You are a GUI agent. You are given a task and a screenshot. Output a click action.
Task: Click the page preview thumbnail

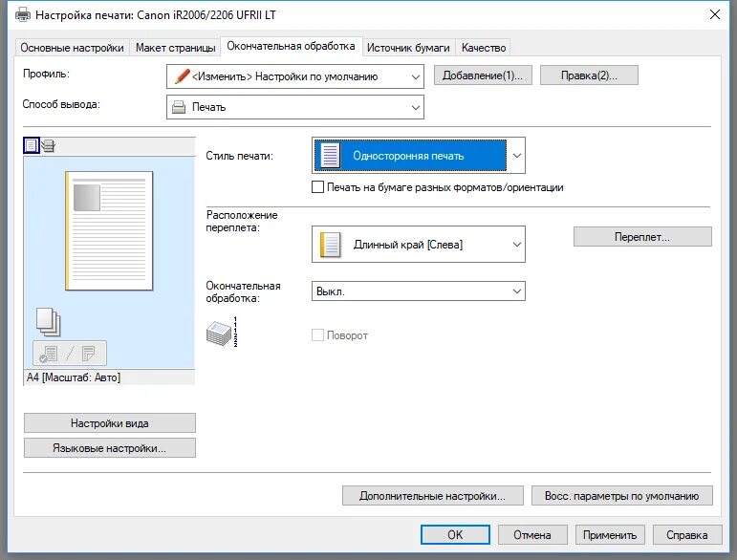click(109, 230)
